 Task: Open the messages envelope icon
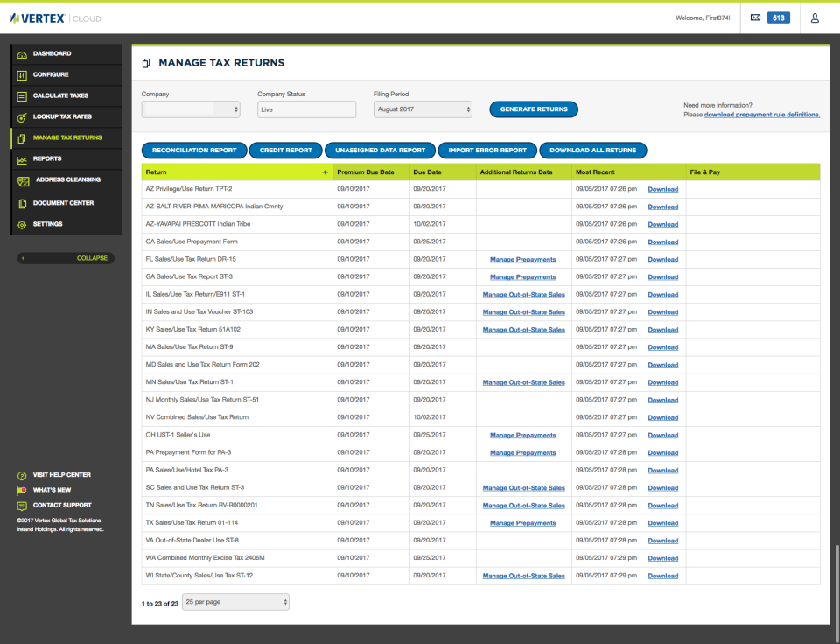coord(756,17)
